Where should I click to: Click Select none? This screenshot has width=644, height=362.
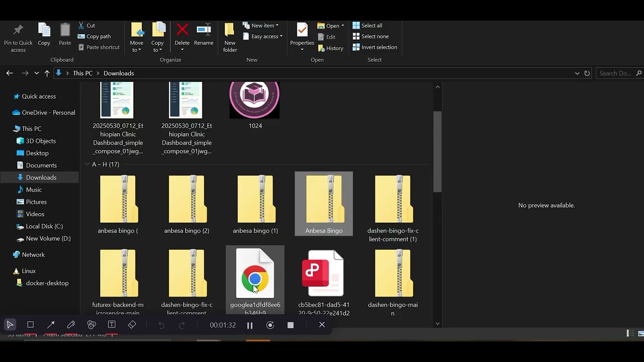pos(370,36)
